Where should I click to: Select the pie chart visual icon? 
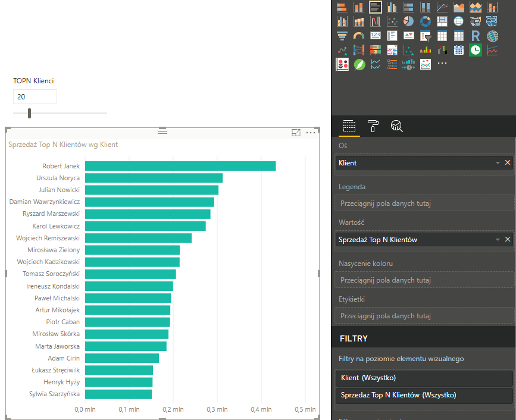tap(408, 21)
